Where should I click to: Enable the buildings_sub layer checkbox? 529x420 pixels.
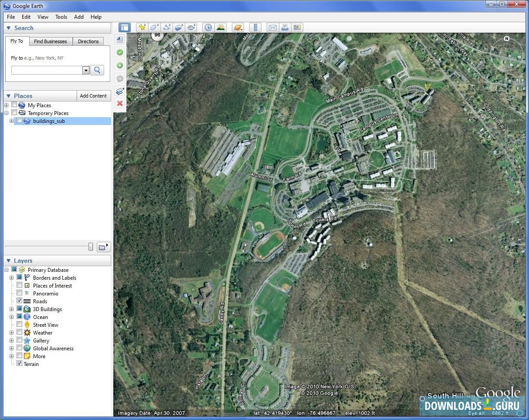20,121
